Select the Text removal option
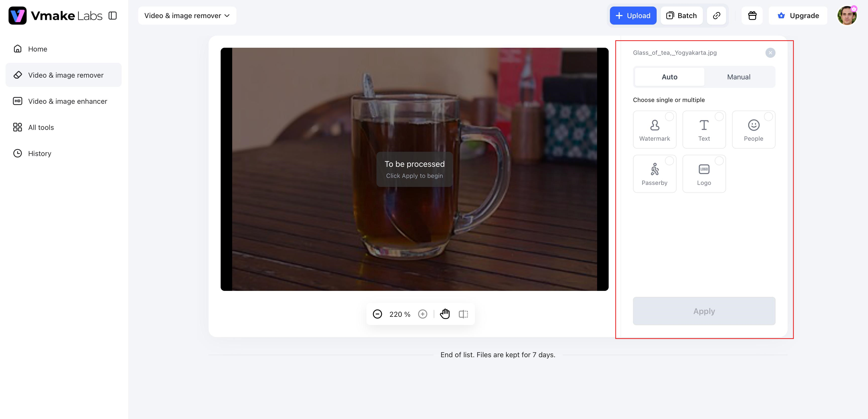Image resolution: width=868 pixels, height=419 pixels. pyautogui.click(x=704, y=129)
